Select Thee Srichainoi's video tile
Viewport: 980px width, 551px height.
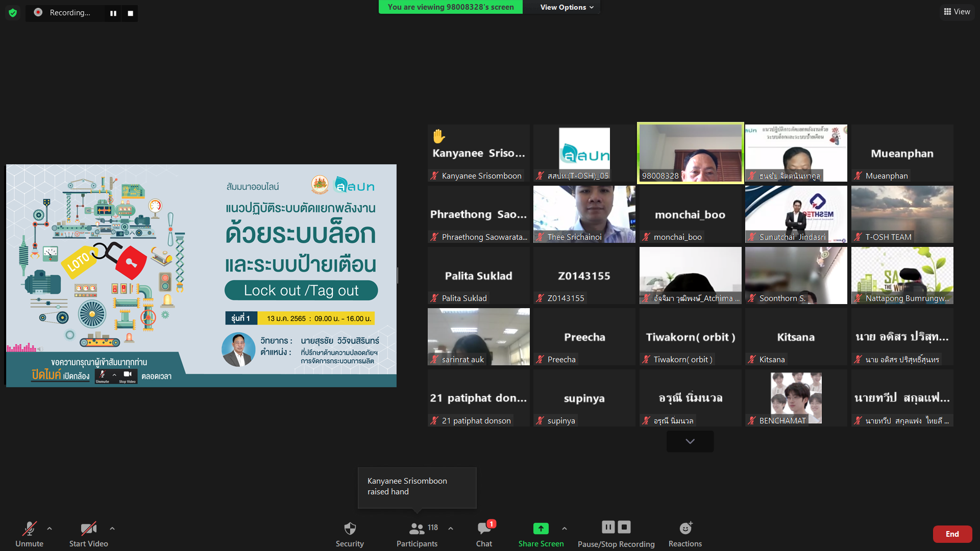point(584,214)
